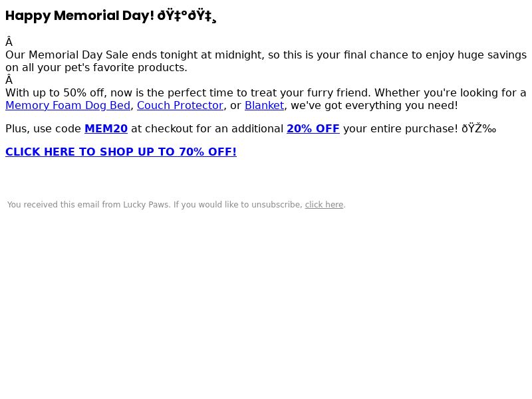The width and height of the screenshot is (532, 399).
Task: Click the sale ends tonight at midnight paragraph
Action: [x=266, y=61]
